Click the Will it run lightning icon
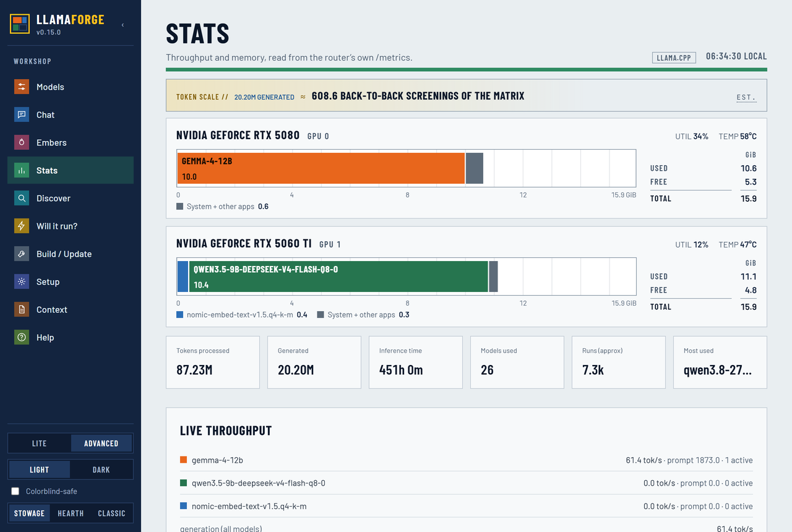The image size is (792, 532). pos(22,226)
